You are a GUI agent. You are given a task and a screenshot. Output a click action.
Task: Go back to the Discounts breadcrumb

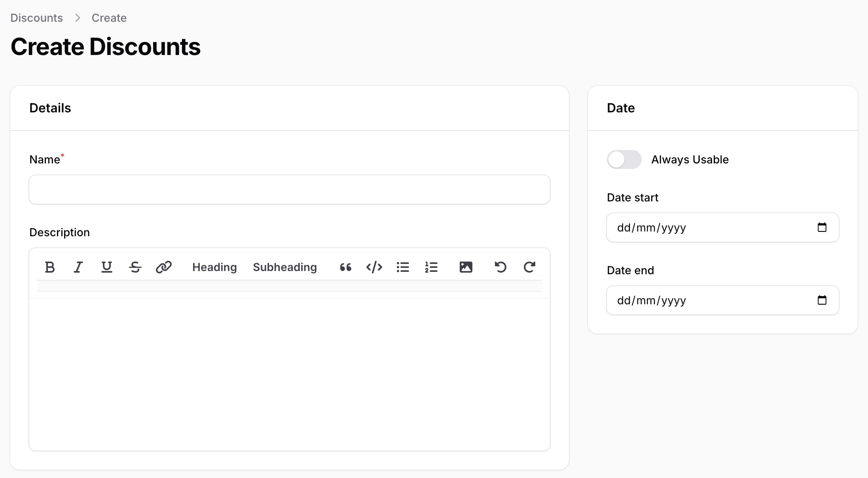point(36,18)
